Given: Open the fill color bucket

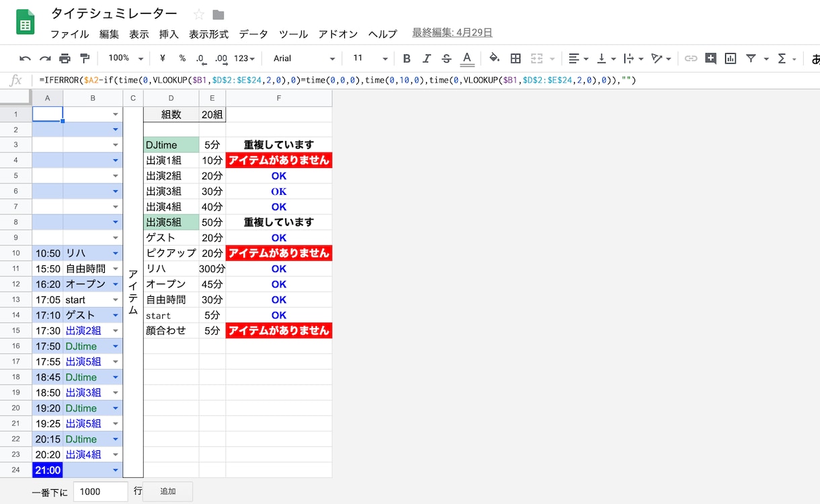Looking at the screenshot, I should [x=495, y=58].
